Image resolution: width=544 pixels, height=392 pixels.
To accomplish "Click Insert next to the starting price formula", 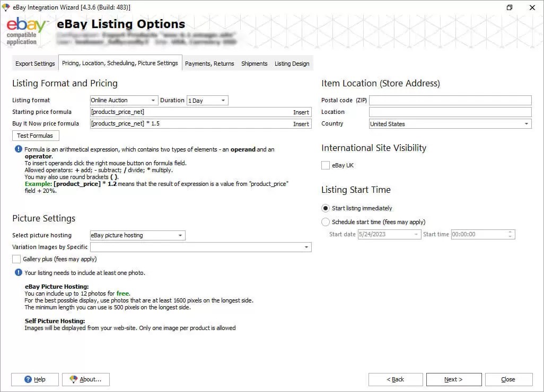I will [301, 112].
